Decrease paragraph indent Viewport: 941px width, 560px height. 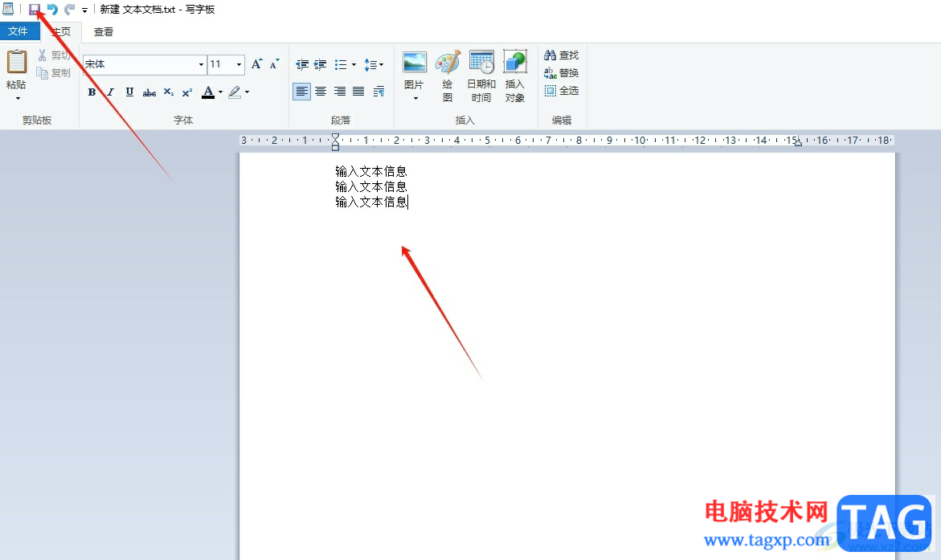[x=302, y=64]
